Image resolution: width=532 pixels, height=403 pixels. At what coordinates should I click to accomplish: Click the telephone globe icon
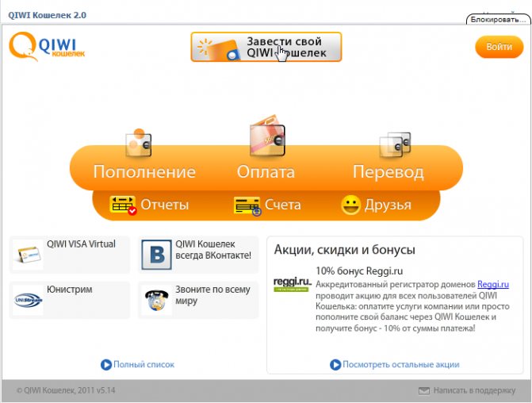156,300
